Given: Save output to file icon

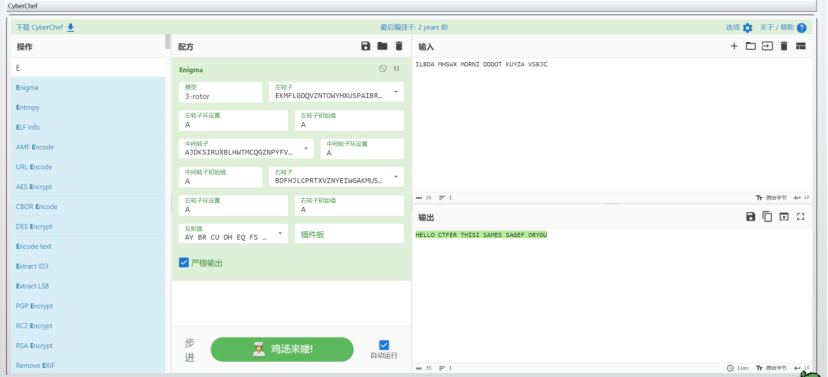Looking at the screenshot, I should coord(750,216).
